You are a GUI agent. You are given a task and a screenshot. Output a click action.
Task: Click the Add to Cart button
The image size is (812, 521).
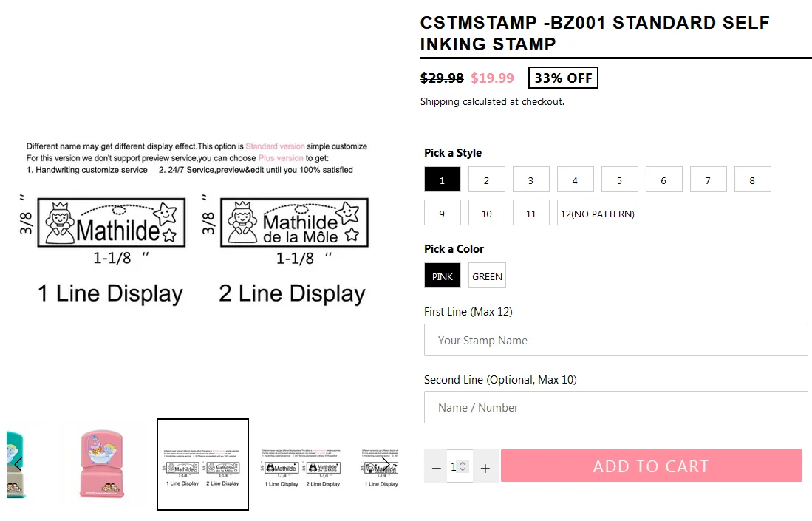(651, 466)
